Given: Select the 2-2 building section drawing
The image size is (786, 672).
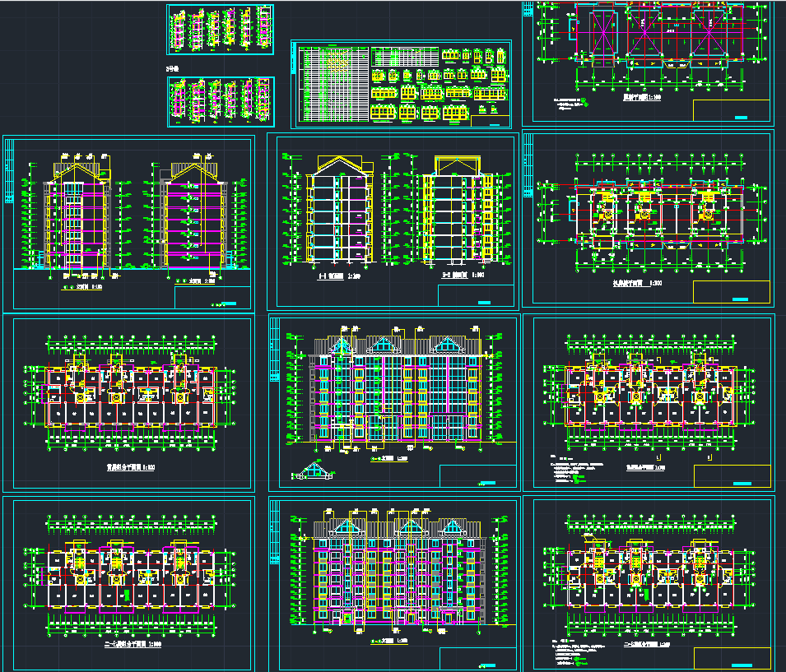Looking at the screenshot, I should (x=457, y=210).
